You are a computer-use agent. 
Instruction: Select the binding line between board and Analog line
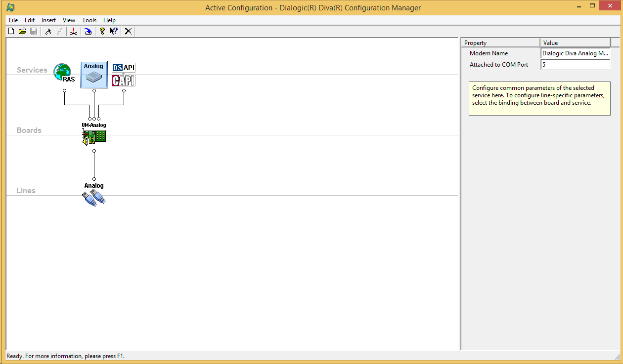[94, 165]
